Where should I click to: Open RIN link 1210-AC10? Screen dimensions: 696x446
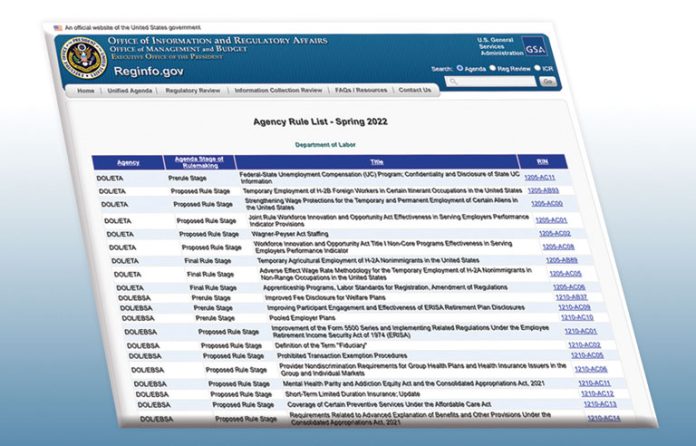577,317
